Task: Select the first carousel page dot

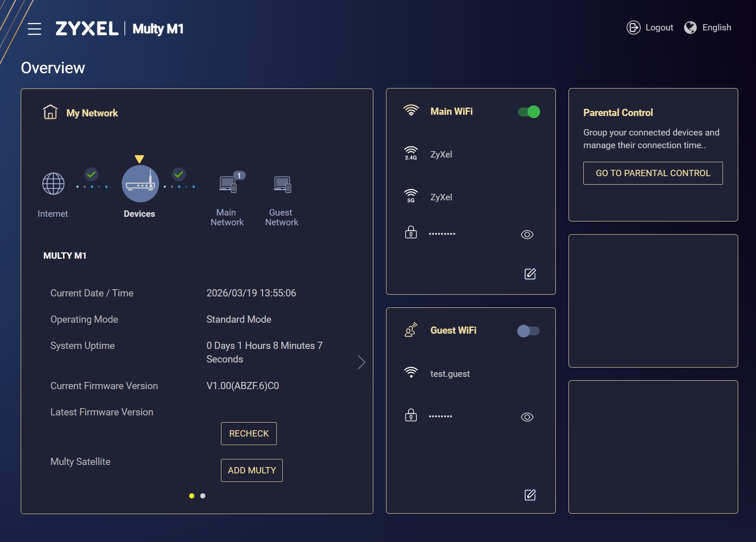Action: 192,496
